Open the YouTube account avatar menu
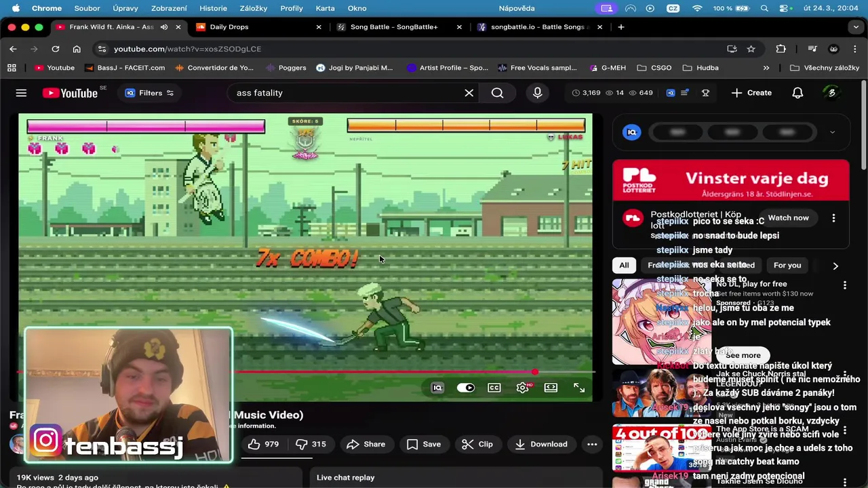The height and width of the screenshot is (488, 868). [831, 93]
